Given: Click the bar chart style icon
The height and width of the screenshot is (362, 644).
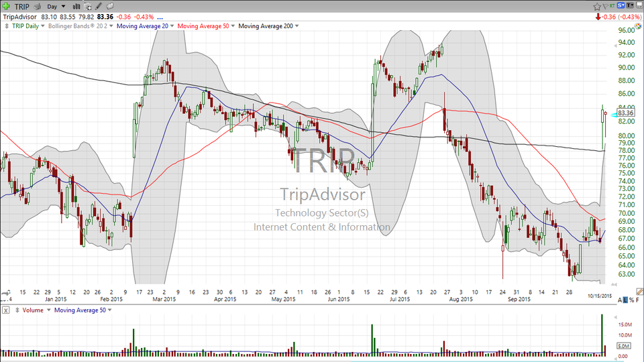Looking at the screenshot, I should click(x=76, y=6).
